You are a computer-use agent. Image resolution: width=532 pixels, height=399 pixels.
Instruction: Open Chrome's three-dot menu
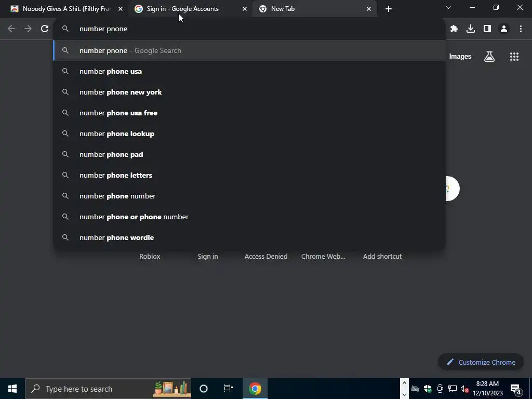pyautogui.click(x=521, y=29)
